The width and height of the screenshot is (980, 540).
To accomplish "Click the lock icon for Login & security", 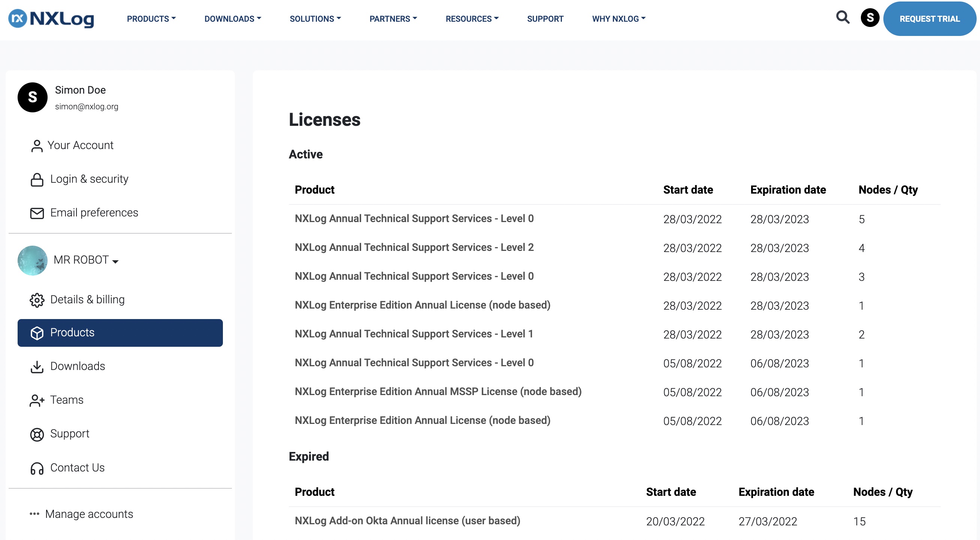I will 37,179.
